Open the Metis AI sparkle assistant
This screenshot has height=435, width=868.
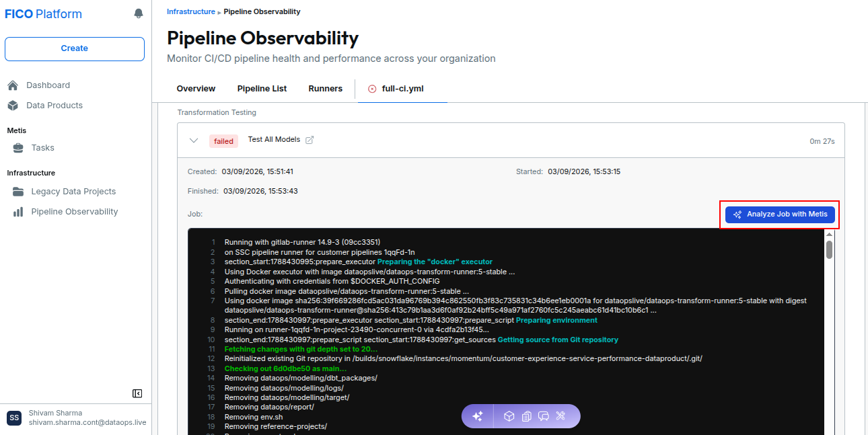(477, 416)
